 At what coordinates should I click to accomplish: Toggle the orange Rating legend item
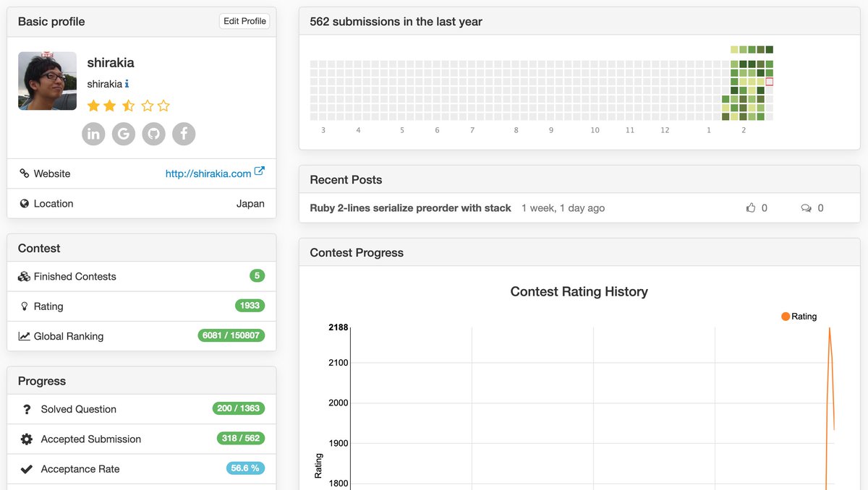(799, 317)
